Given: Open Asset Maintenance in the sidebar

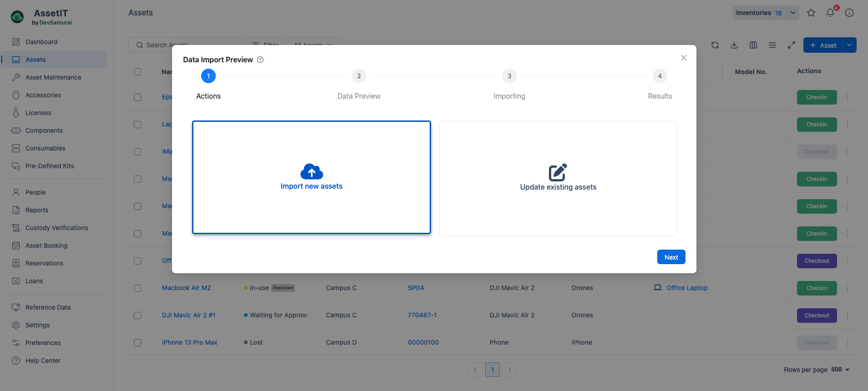Looking at the screenshot, I should click(x=53, y=77).
